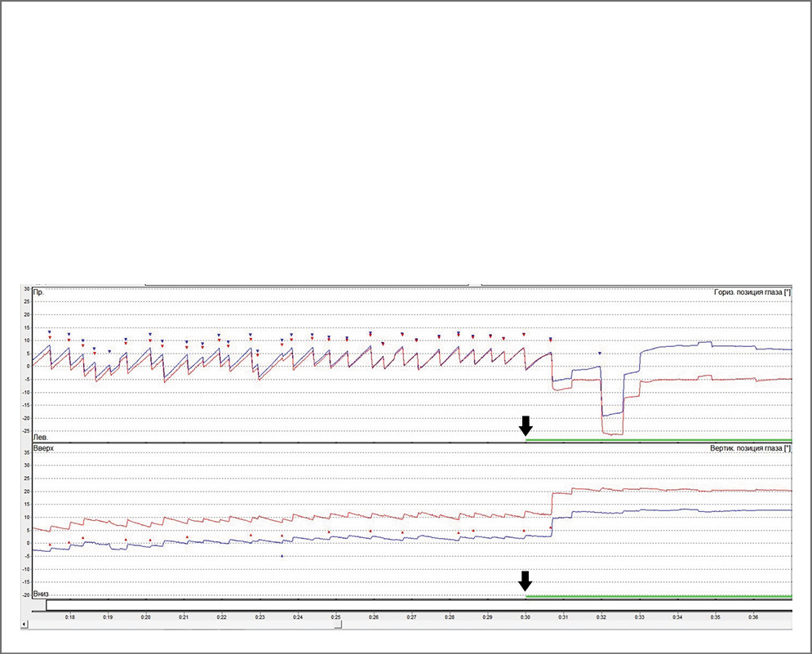The width and height of the screenshot is (812, 654).
Task: Click the 'Вертик. позиция глаза' chart label
Action: pyautogui.click(x=751, y=448)
